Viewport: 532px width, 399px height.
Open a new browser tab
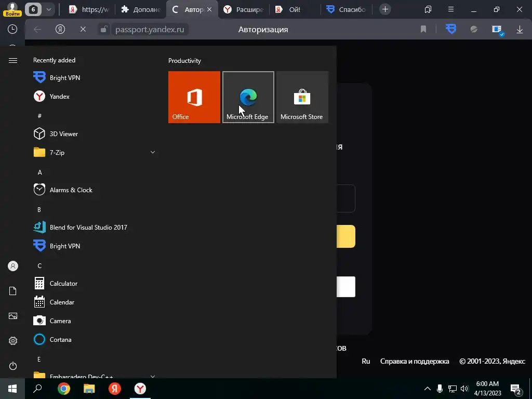385,9
